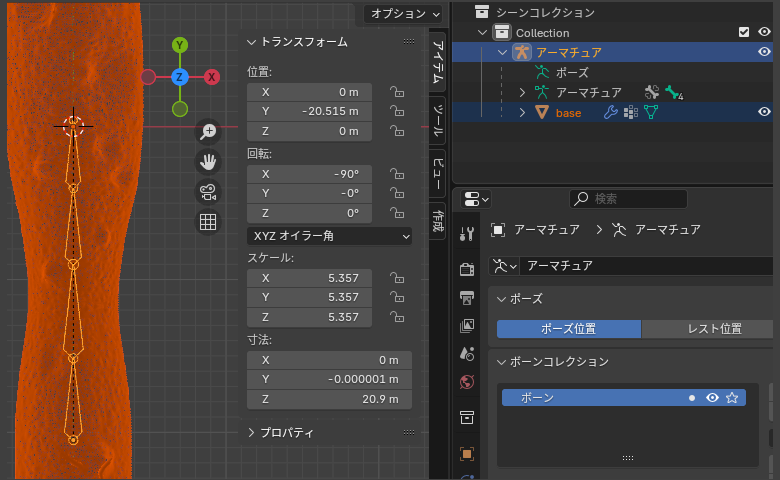Click the solo star icon for ボーン
The width and height of the screenshot is (780, 480).
tap(732, 398)
